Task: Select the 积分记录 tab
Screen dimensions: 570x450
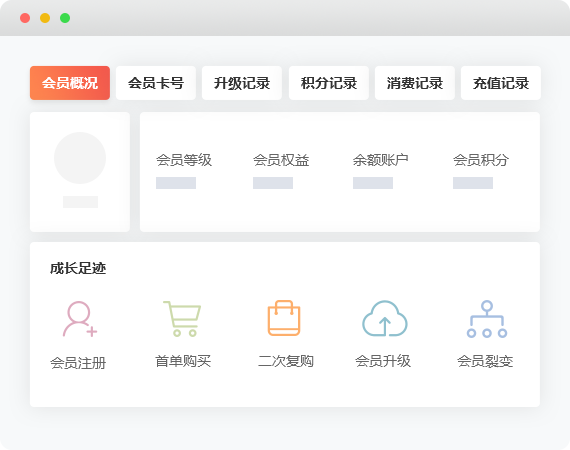Action: coord(329,83)
